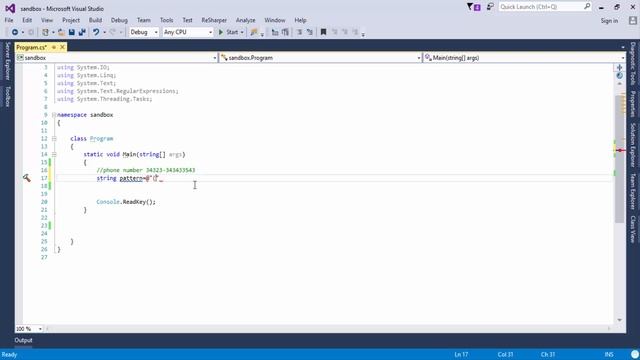
Task: Click the Find in Files toolbar icon
Action: tap(254, 32)
